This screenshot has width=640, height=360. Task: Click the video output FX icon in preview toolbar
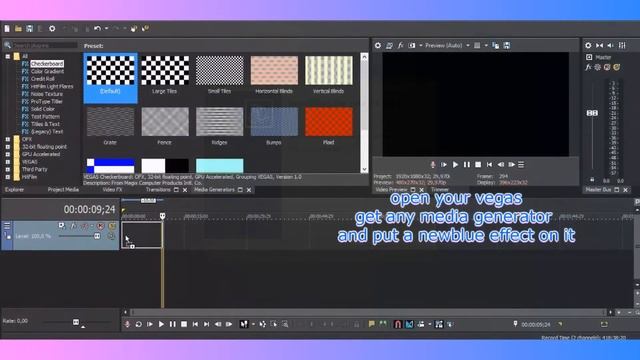tap(401, 45)
